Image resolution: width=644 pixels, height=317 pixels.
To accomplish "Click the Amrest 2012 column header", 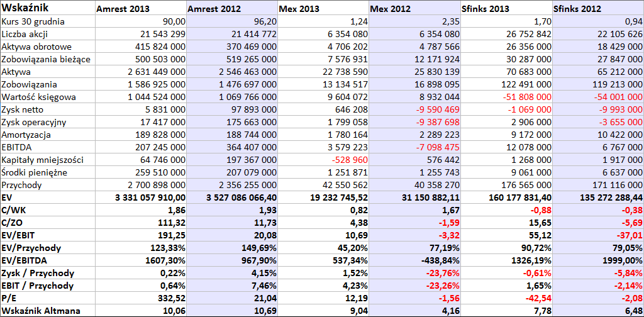I will pyautogui.click(x=232, y=8).
